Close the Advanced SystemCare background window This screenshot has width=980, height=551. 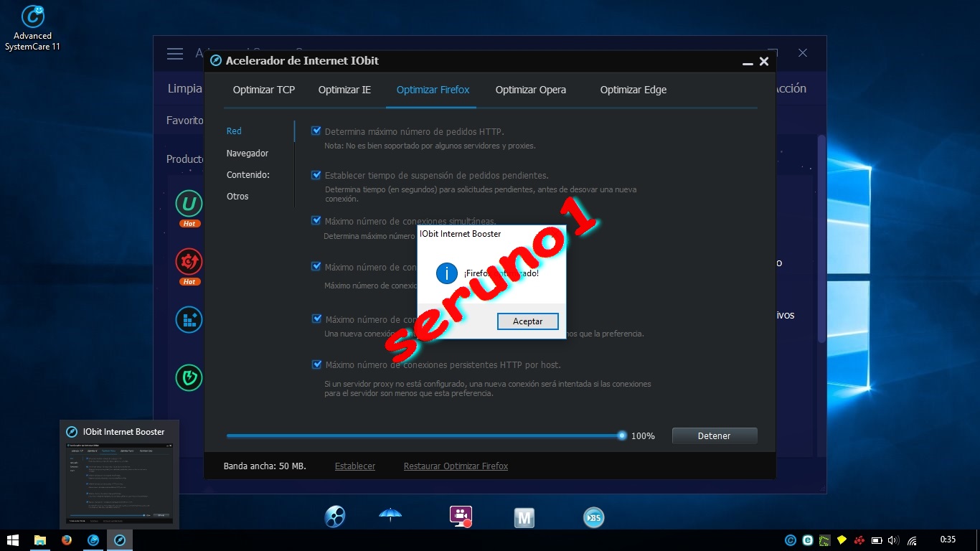tap(803, 53)
